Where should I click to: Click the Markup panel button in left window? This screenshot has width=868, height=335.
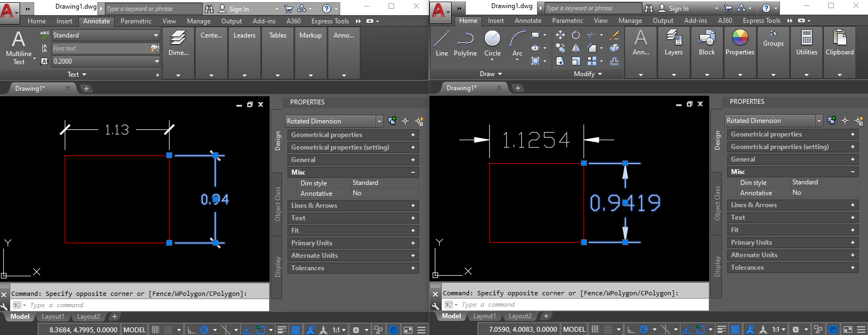[310, 35]
